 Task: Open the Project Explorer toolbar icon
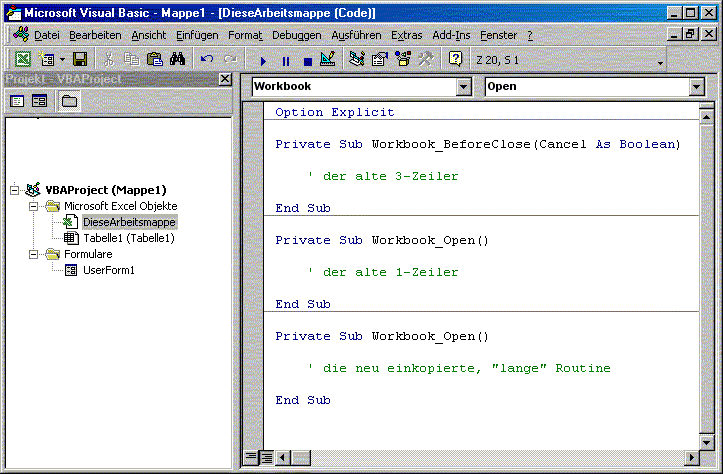[356, 59]
